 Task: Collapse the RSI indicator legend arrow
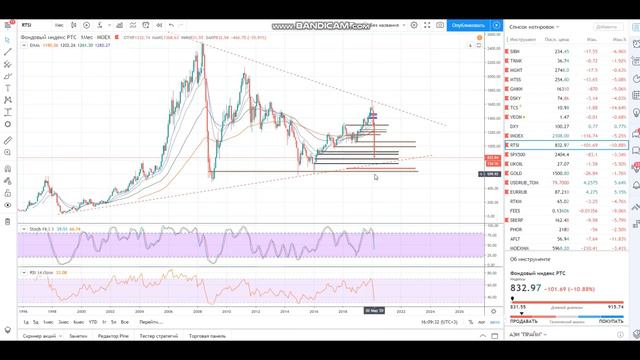coord(24,272)
